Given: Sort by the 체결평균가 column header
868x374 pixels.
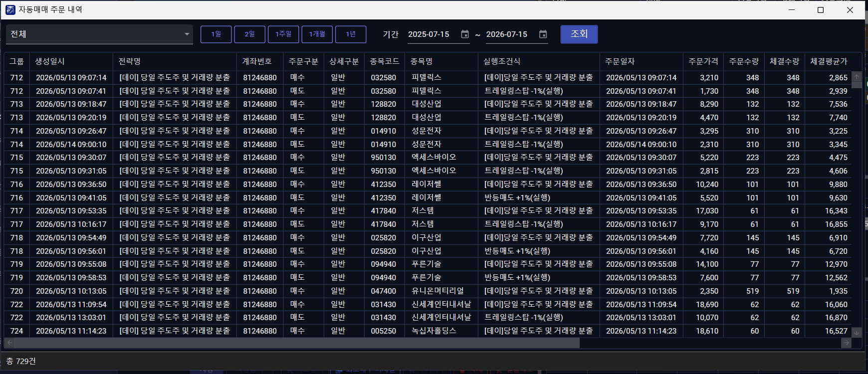Looking at the screenshot, I should coord(829,61).
